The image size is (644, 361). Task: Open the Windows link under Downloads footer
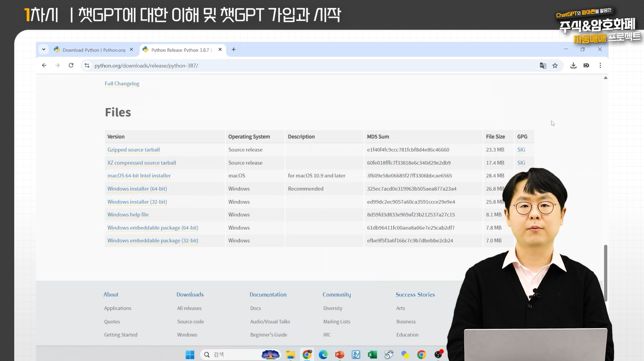(187, 335)
